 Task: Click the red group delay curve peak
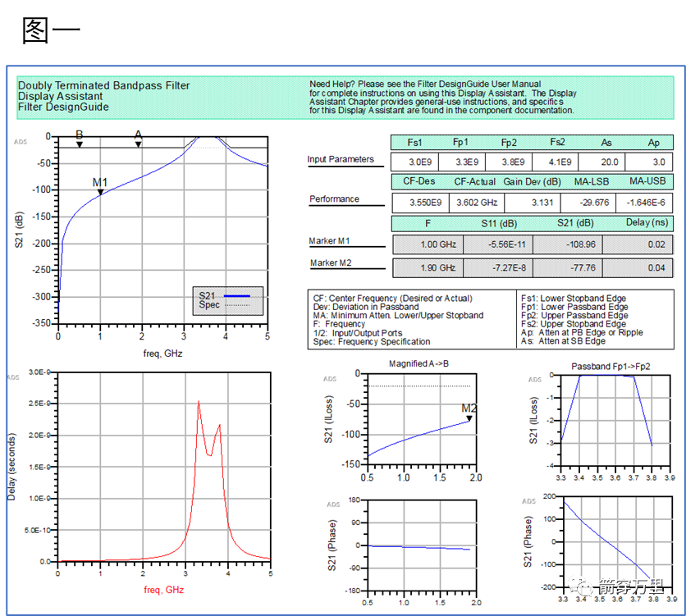(199, 401)
